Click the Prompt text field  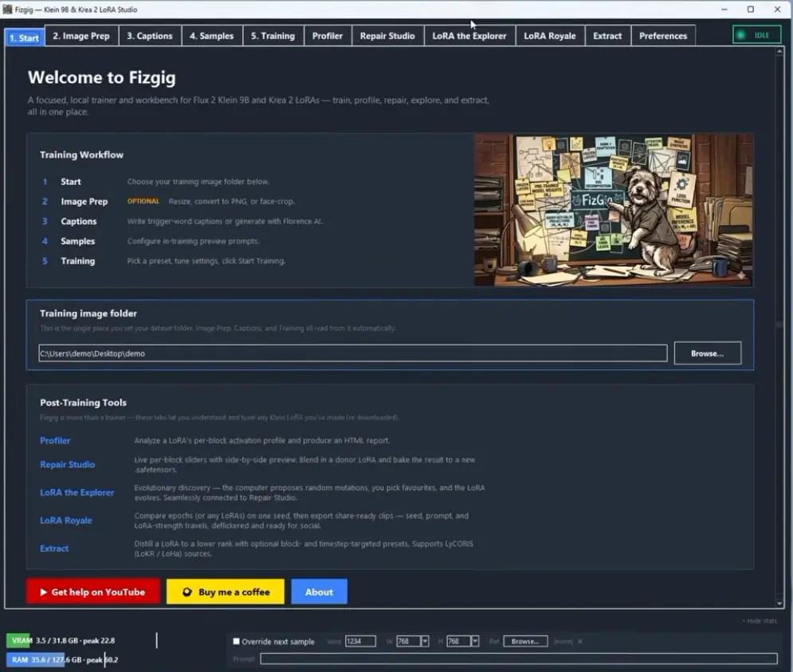tap(519, 658)
